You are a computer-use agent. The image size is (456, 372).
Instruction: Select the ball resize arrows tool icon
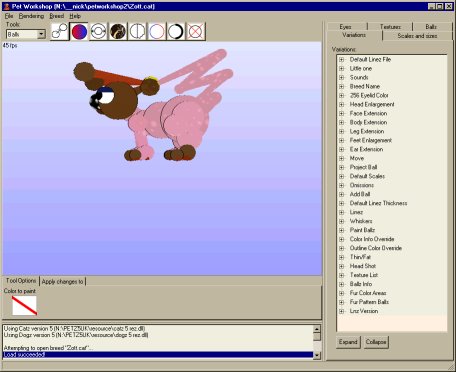[98, 32]
